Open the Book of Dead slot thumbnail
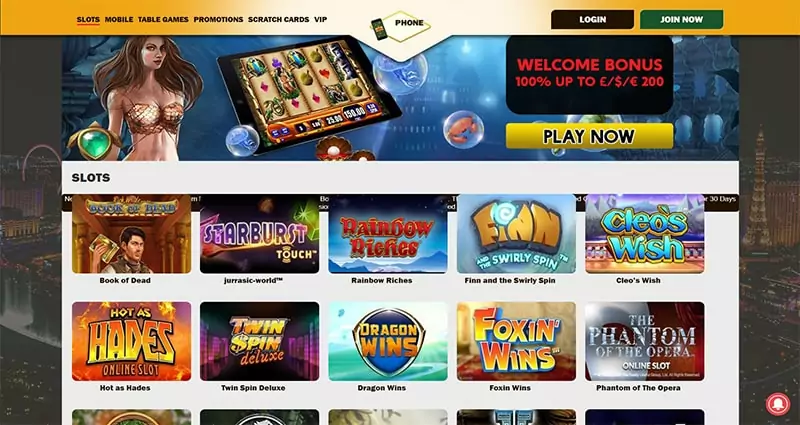Screen dimensions: 800x425 [x=132, y=234]
